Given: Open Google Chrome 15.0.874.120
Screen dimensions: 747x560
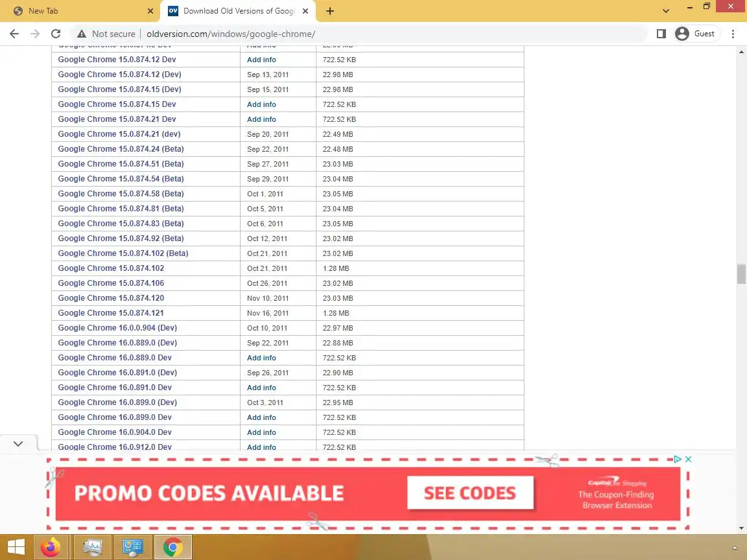Looking at the screenshot, I should (x=111, y=298).
